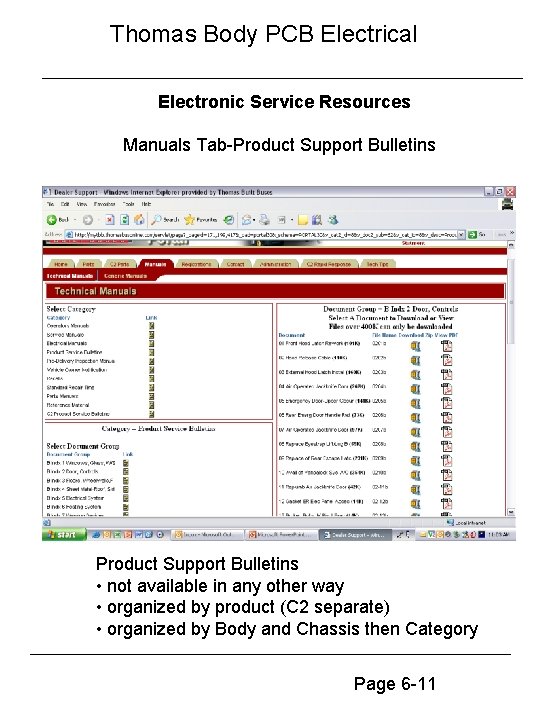Click the IE Home page icon
This screenshot has width=540, height=720.
pyautogui.click(x=139, y=220)
